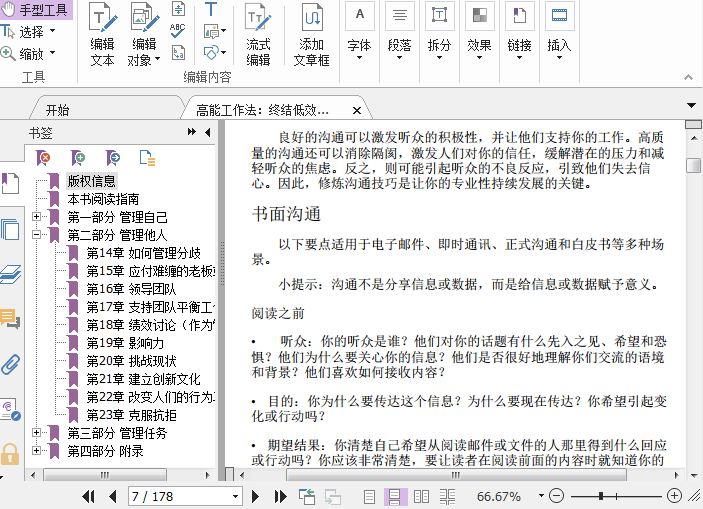Viewport: 703px width, 509px height.
Task: Go to 第20章 挑战现状 bookmark
Action: [131, 361]
